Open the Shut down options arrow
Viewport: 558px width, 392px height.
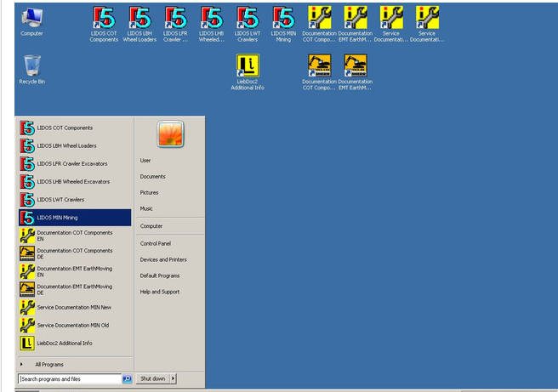pos(173,379)
